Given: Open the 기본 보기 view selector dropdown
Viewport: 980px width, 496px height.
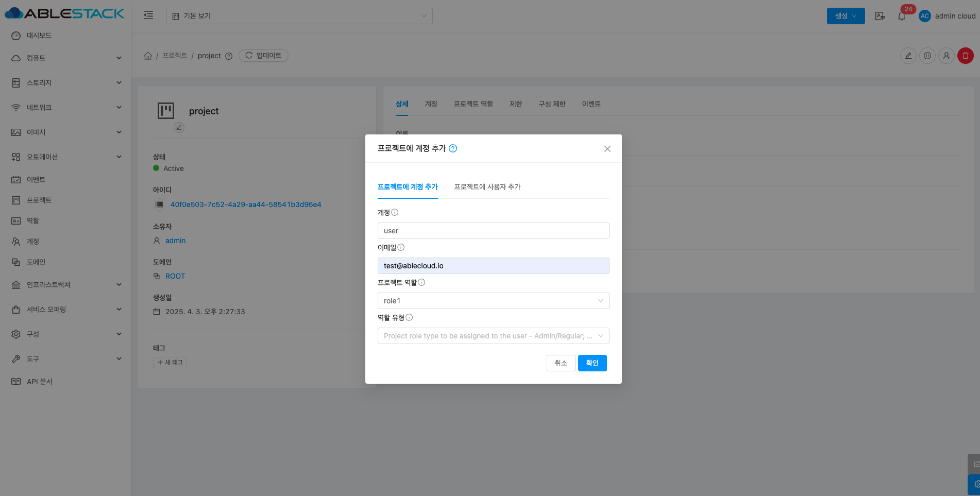Looking at the screenshot, I should 299,16.
